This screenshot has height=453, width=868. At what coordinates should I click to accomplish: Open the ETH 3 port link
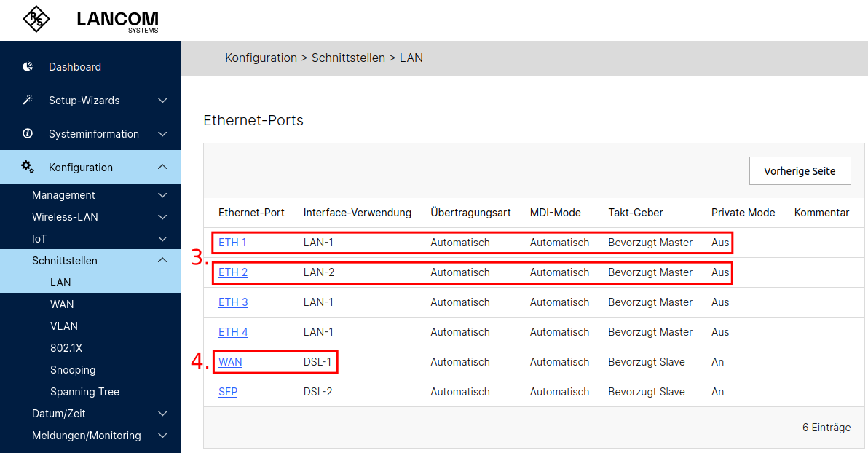coord(233,302)
